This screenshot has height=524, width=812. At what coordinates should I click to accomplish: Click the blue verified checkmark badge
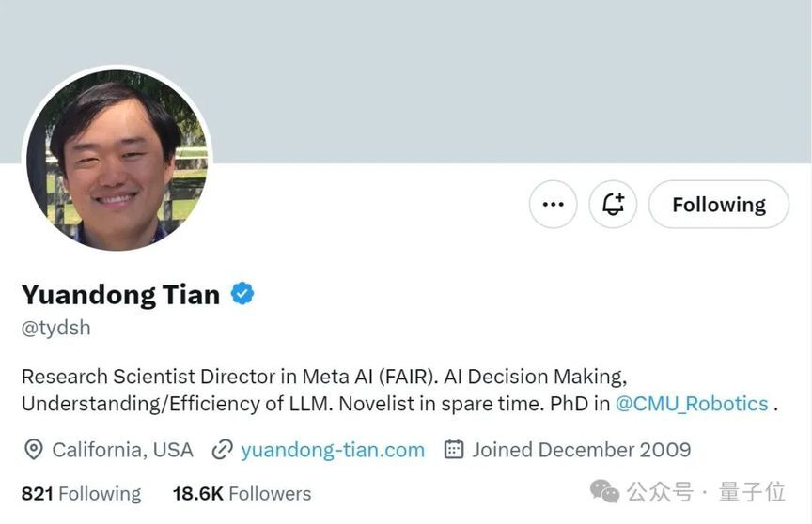(242, 294)
